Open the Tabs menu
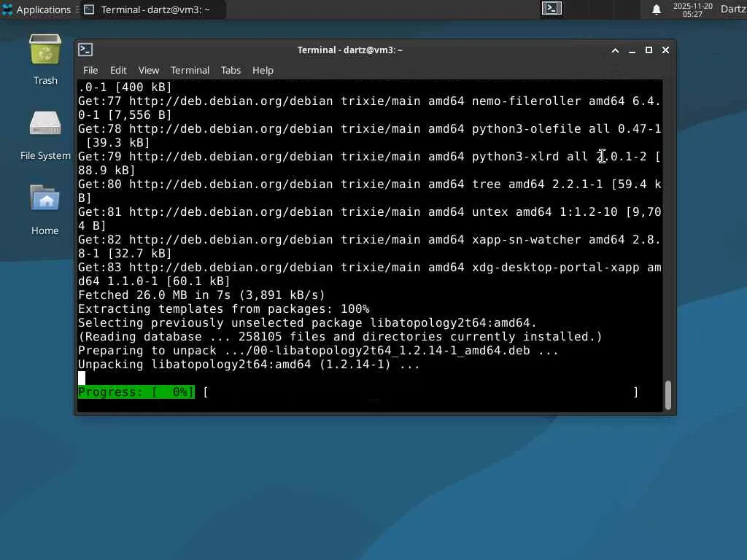The width and height of the screenshot is (747, 560). click(x=231, y=70)
